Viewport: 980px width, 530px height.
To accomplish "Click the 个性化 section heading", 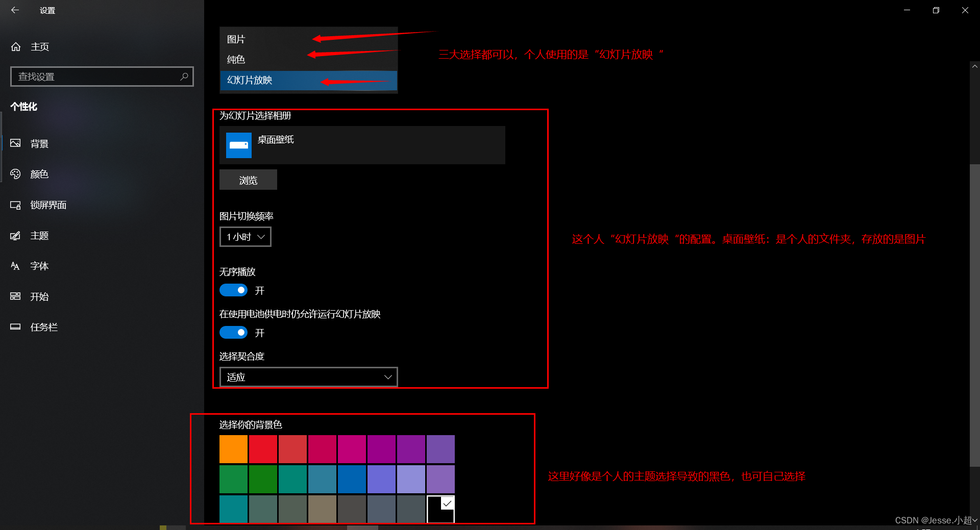I will click(24, 107).
